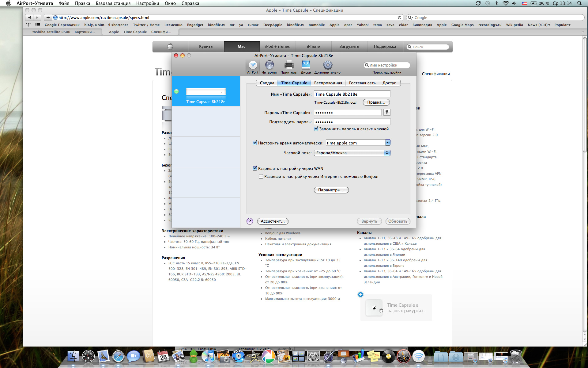
Task: Open Finder from the Dock
Action: [73, 356]
